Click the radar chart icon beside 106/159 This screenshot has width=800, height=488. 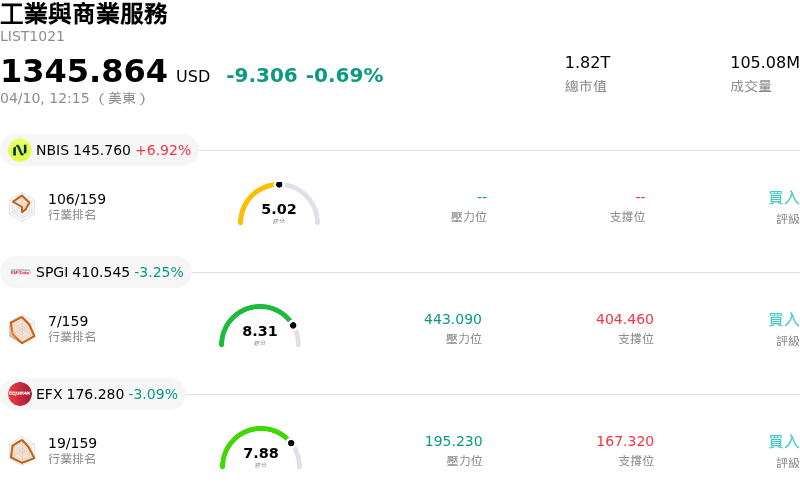point(22,206)
